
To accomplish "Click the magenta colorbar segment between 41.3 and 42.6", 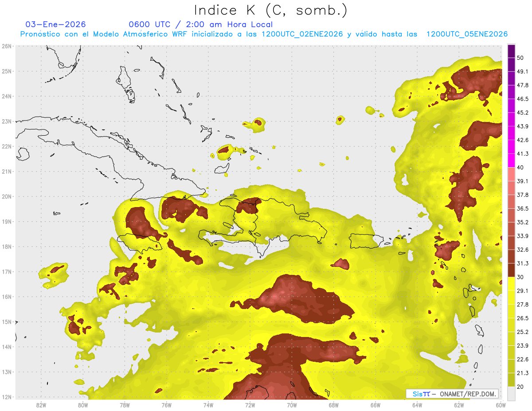I will [511, 147].
